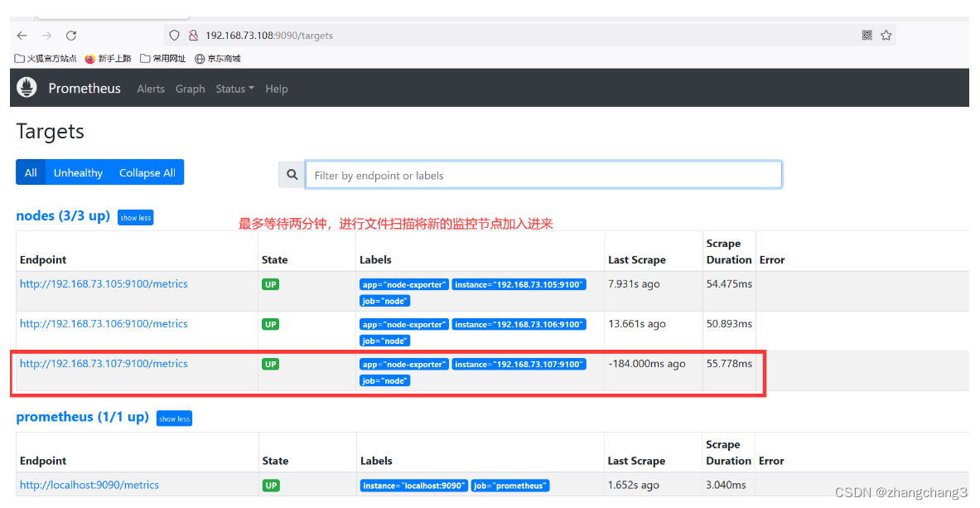Click app="node-exporter" label in 105 row

coord(404,284)
